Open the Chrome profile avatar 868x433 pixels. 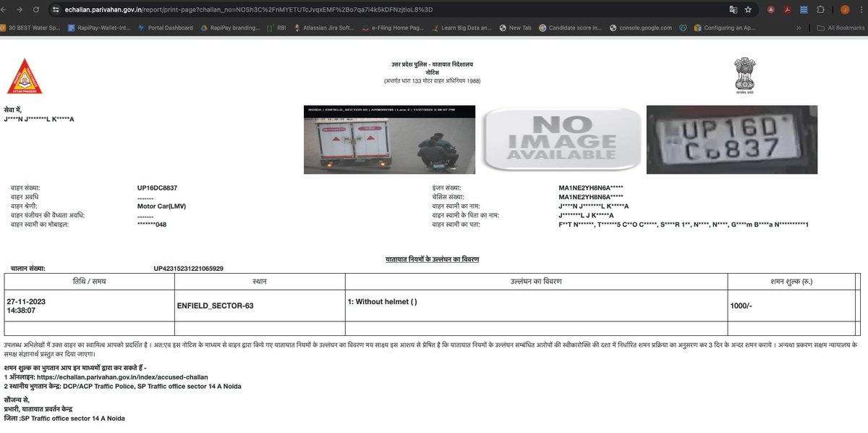(x=843, y=9)
